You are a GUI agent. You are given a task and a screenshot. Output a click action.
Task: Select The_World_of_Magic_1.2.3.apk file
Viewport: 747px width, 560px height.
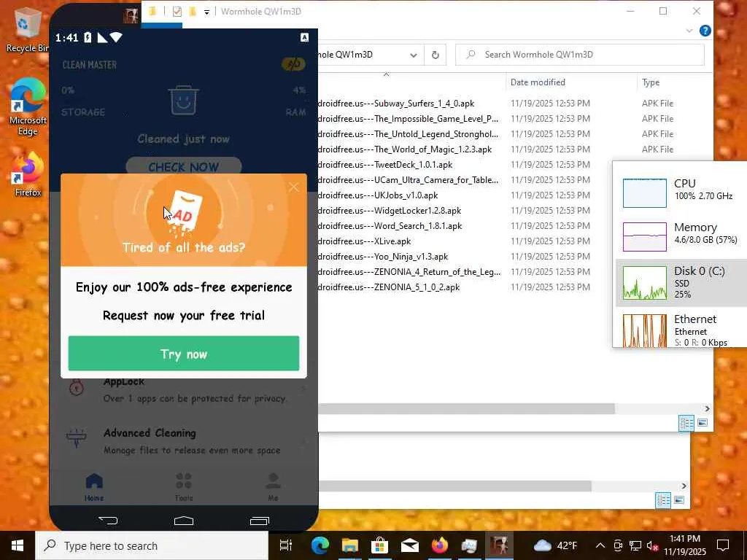[404, 149]
